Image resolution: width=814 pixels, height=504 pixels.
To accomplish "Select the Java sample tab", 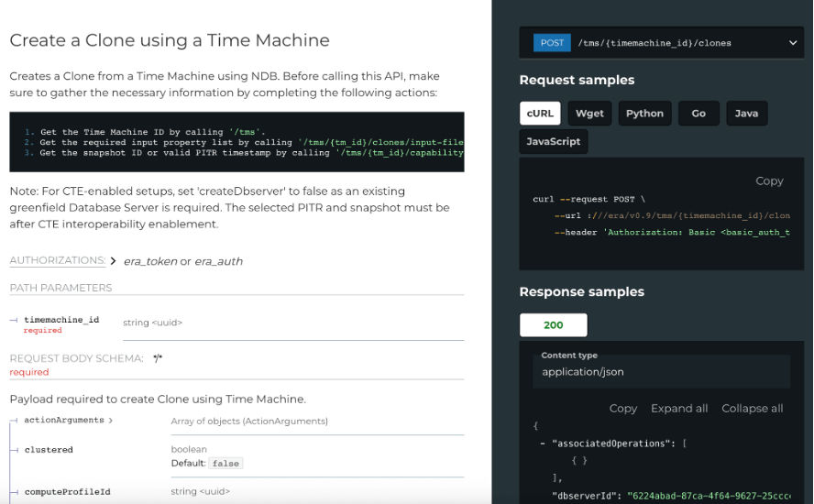I will pyautogui.click(x=746, y=114).
